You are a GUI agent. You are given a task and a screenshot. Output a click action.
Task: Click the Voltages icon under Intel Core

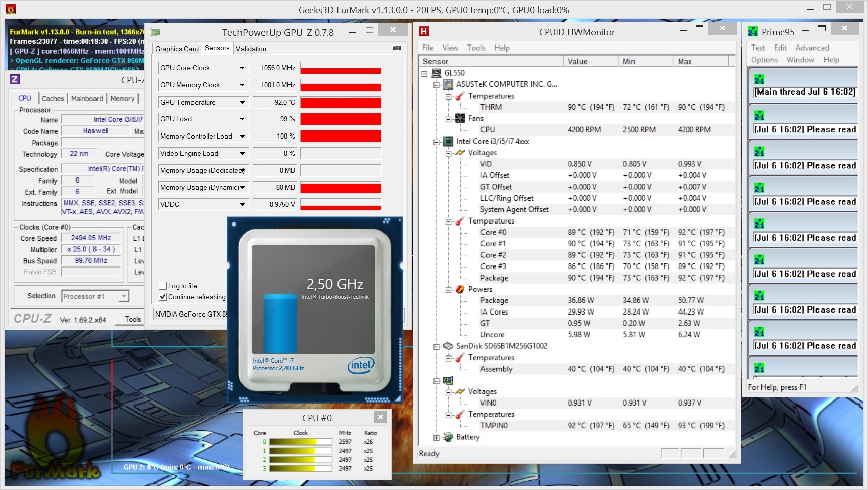460,153
